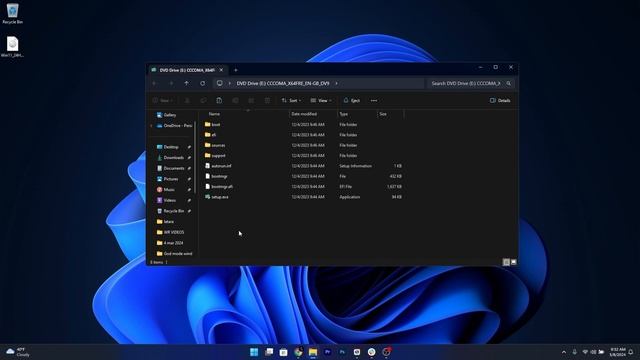Open the taskbar clock and date
This screenshot has height=360, width=640.
click(x=618, y=352)
